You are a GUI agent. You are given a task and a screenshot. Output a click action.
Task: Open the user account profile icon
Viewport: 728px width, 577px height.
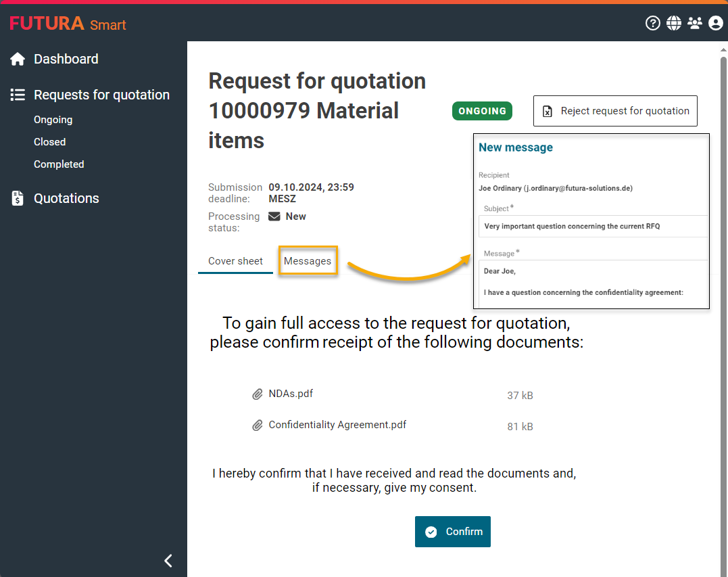[715, 24]
